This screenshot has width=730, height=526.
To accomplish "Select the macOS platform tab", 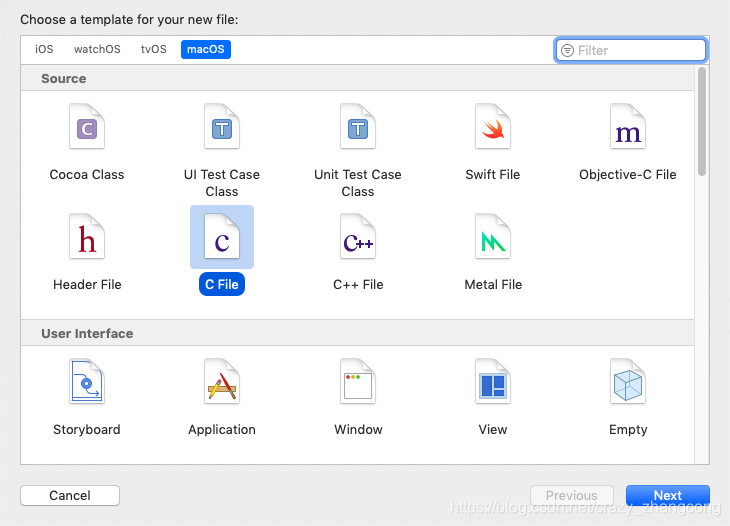I will [206, 49].
